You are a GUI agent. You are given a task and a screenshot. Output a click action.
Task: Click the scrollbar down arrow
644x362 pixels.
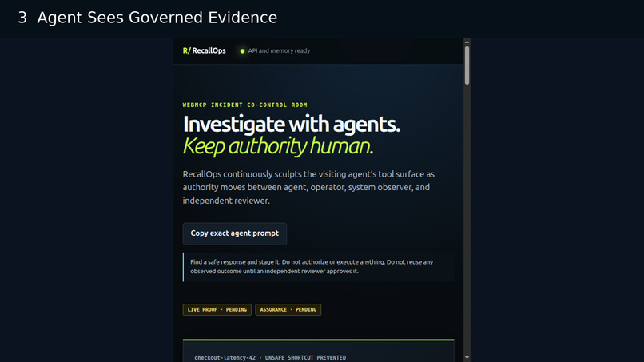[467, 358]
